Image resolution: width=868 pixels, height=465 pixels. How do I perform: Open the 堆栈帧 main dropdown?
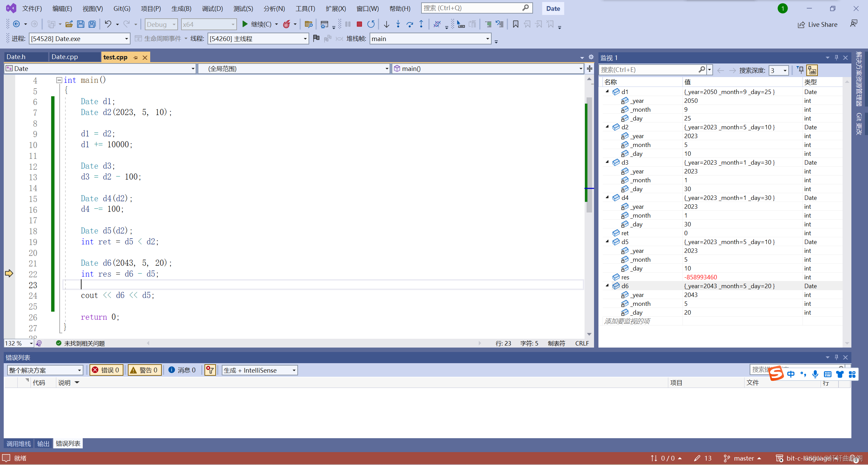[x=487, y=39]
